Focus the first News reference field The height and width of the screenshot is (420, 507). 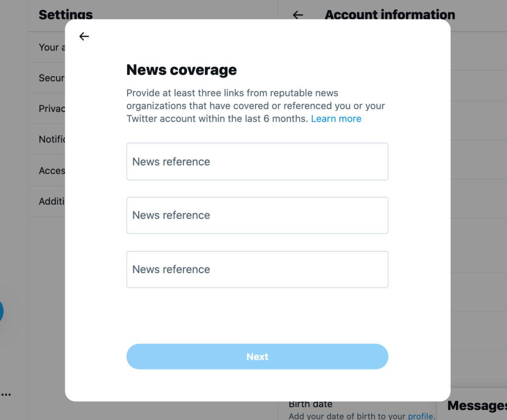(257, 162)
